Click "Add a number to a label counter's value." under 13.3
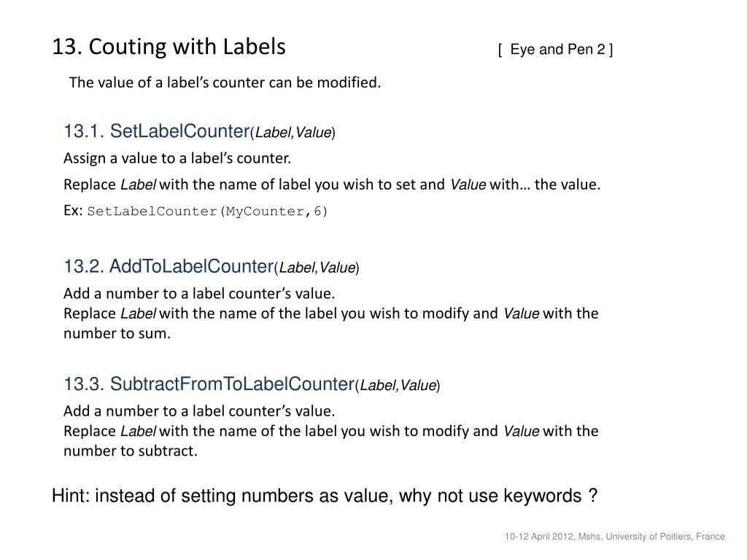The width and height of the screenshot is (747, 560). pos(199,411)
